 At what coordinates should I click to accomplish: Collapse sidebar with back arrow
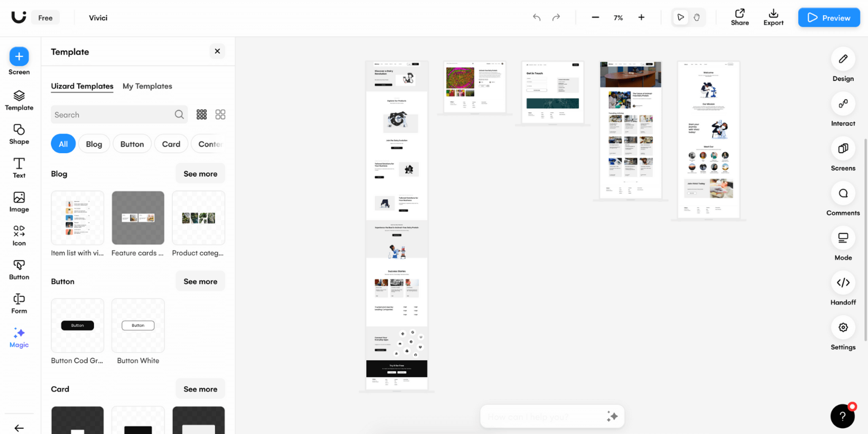pos(19,428)
